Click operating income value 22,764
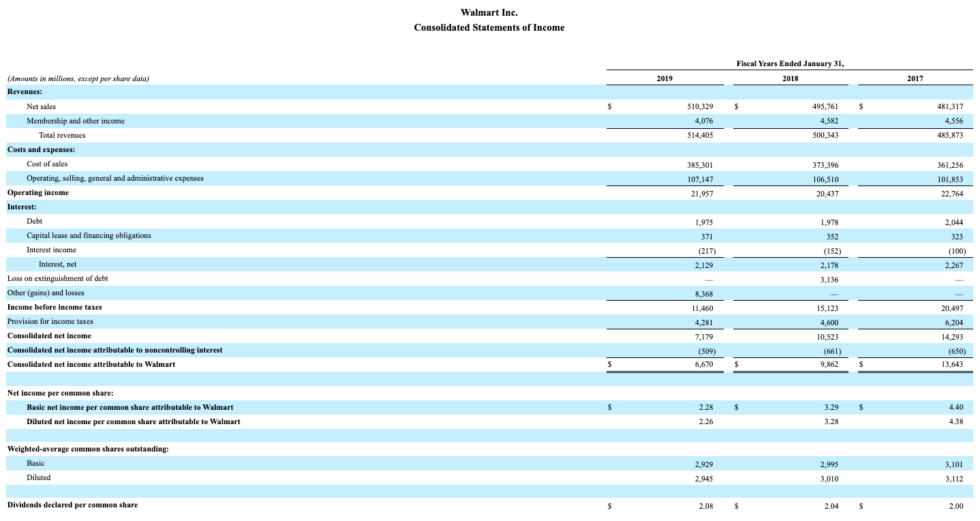 tap(952, 193)
